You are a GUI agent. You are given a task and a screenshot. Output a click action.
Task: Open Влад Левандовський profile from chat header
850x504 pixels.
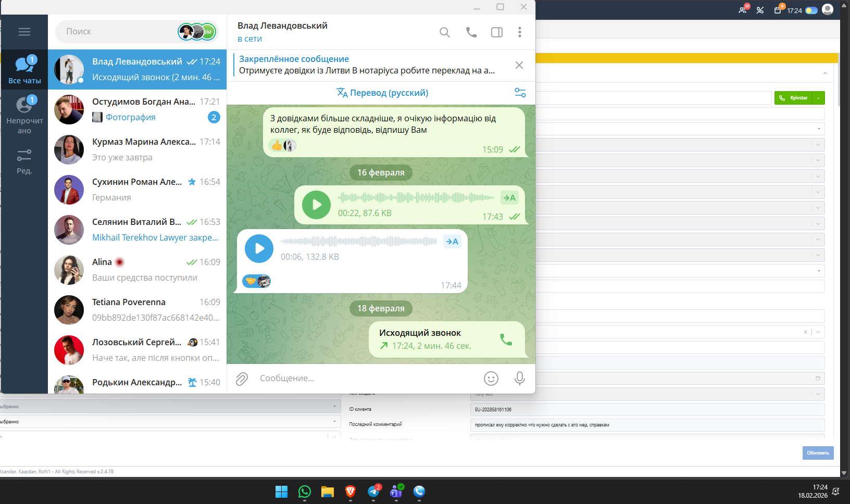click(x=282, y=32)
